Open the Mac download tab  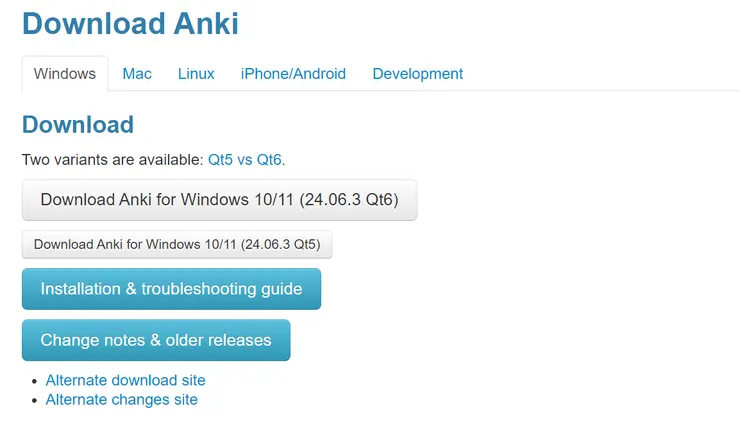coord(137,74)
